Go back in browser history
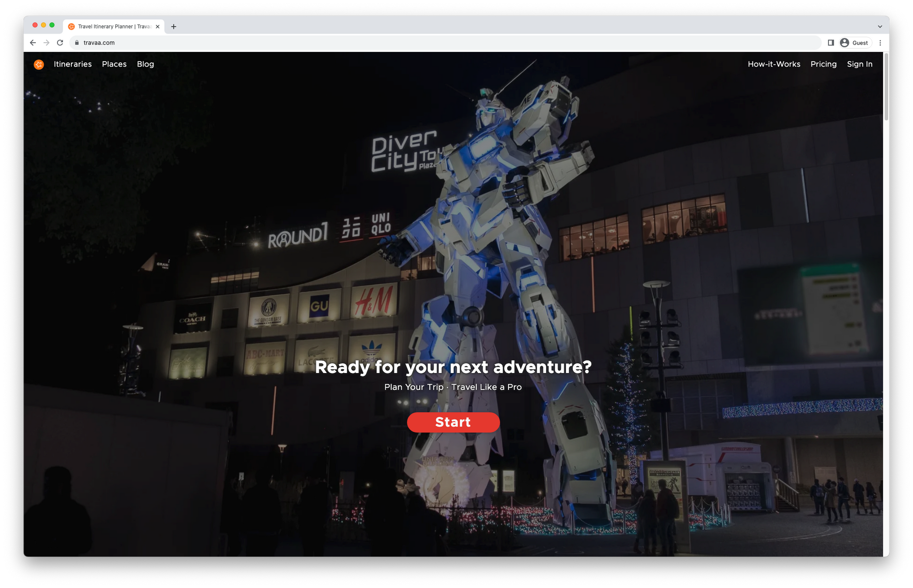The width and height of the screenshot is (913, 588). 33,43
